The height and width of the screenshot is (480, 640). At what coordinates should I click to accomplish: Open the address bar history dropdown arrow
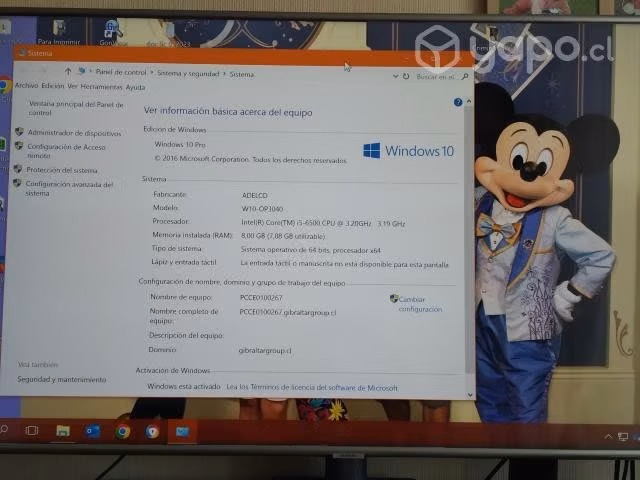pos(395,76)
